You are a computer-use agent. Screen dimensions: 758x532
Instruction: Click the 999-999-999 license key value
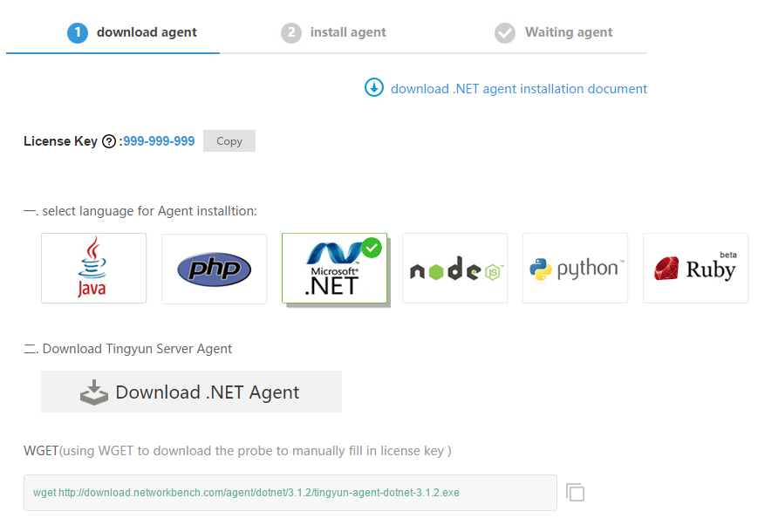coord(159,141)
